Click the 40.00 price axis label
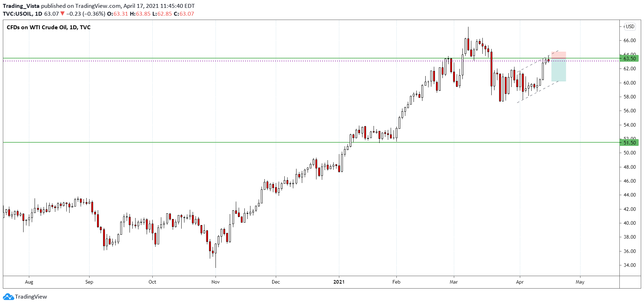Image resolution: width=644 pixels, height=305 pixels. click(x=630, y=223)
